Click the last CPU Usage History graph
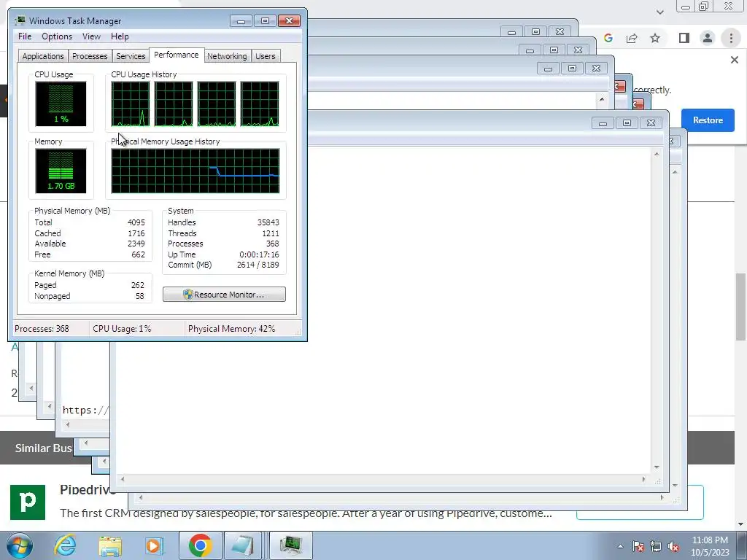The width and height of the screenshot is (747, 560). [x=260, y=104]
